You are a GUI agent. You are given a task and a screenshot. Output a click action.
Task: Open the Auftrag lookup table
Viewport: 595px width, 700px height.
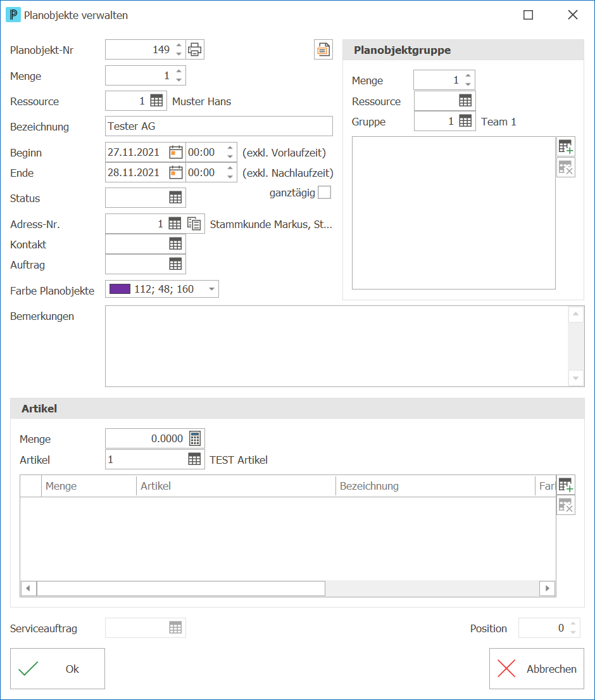(175, 264)
